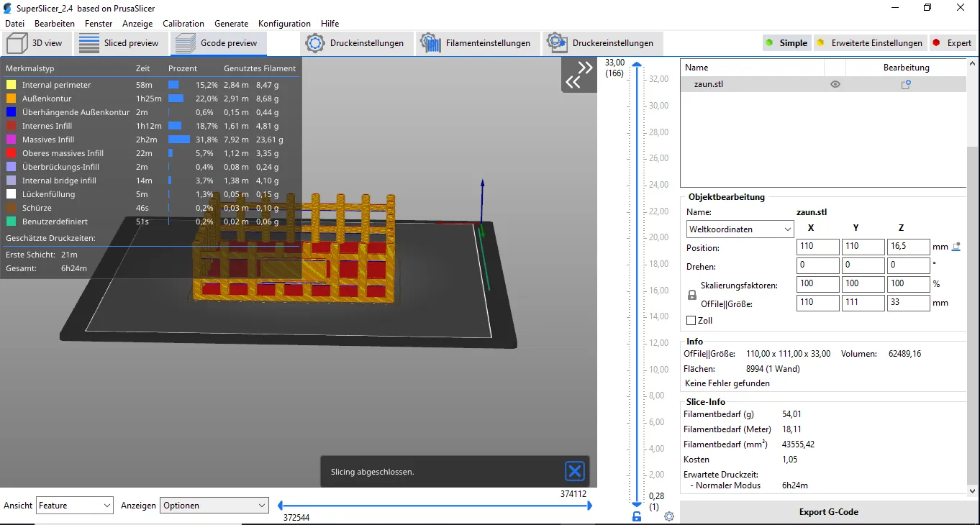
Task: Open the Calibration menu
Action: pos(183,24)
